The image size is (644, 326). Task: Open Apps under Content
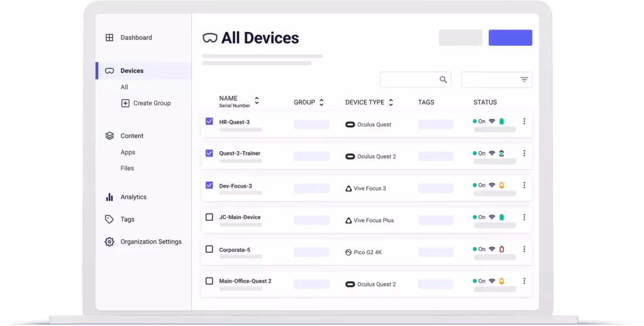pyautogui.click(x=128, y=152)
